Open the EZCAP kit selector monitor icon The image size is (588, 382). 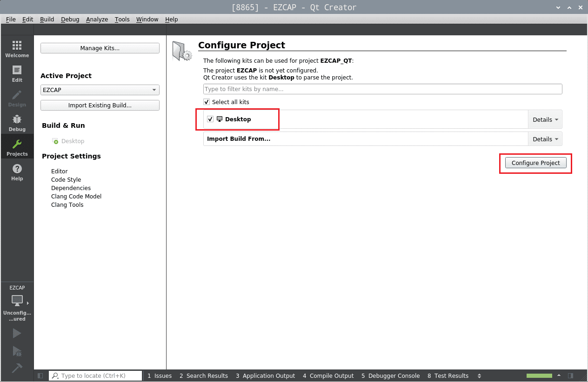[x=17, y=301]
